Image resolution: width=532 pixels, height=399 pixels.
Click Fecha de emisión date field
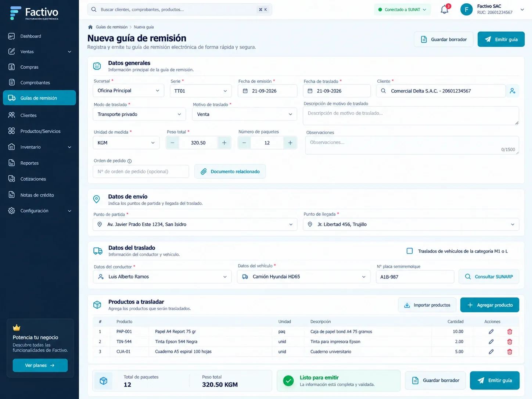(x=267, y=91)
